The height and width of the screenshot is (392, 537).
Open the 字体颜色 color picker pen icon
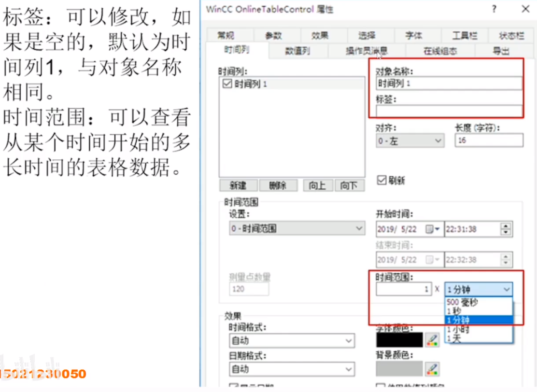pyautogui.click(x=432, y=340)
